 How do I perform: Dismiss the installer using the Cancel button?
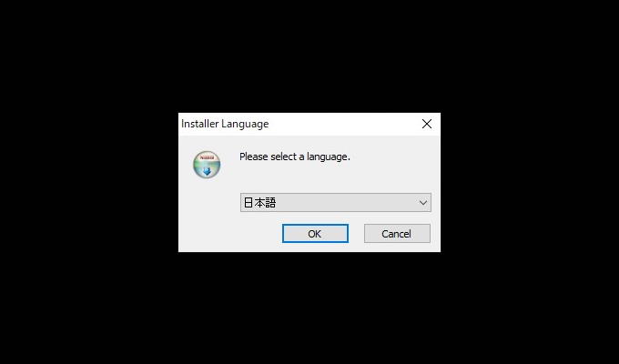[x=397, y=234]
